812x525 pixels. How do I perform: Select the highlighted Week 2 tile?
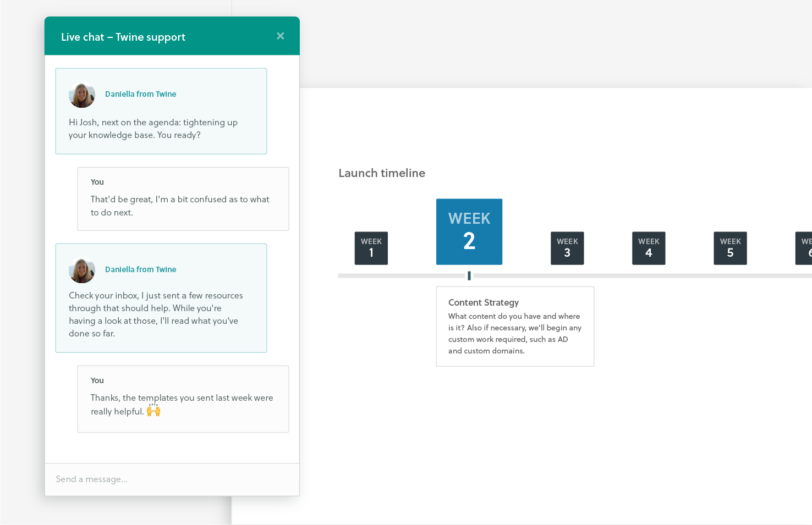pyautogui.click(x=469, y=231)
